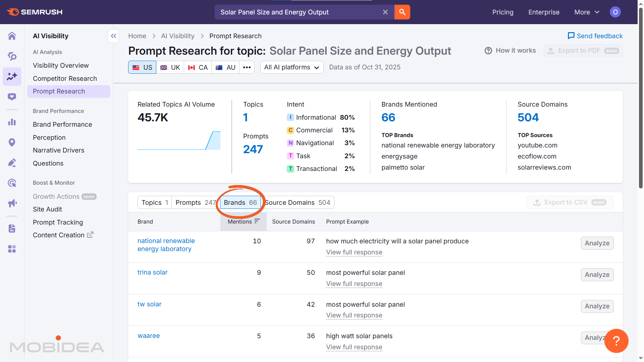
Task: Select the US country filter
Action: [142, 67]
